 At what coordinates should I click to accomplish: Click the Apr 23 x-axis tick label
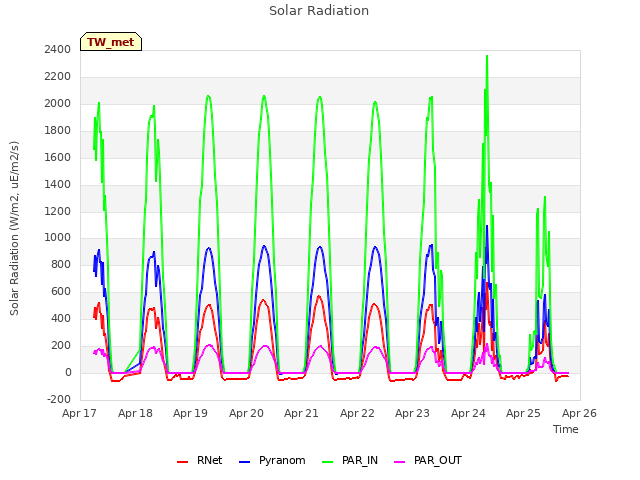(412, 413)
